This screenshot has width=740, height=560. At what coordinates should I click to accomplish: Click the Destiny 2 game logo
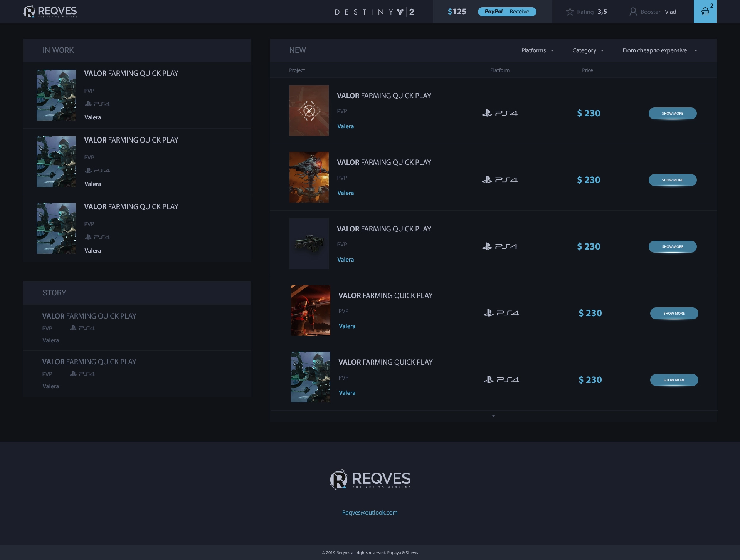pos(374,12)
